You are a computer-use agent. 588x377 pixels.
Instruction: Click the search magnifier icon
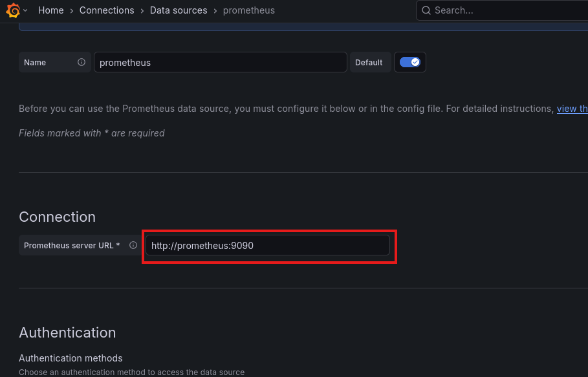(x=426, y=10)
